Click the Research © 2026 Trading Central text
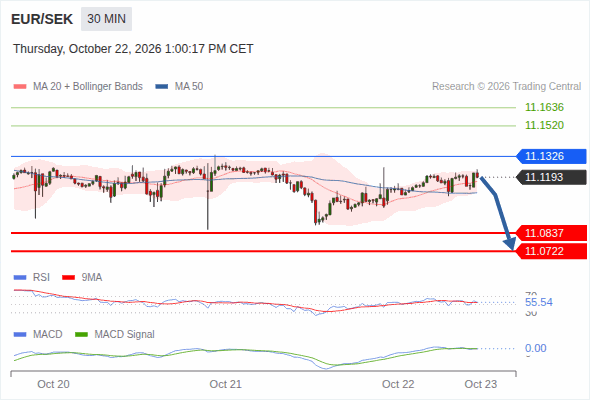The width and height of the screenshot is (590, 400). click(x=506, y=87)
